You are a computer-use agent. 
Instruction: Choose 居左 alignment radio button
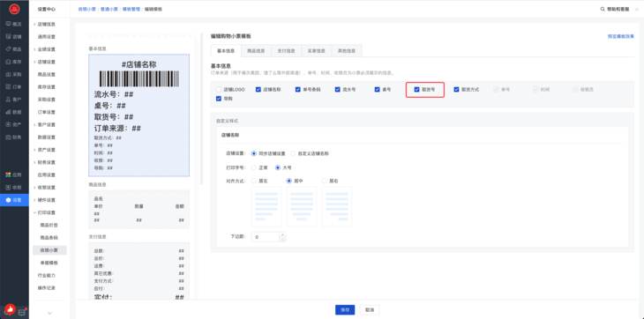254,181
